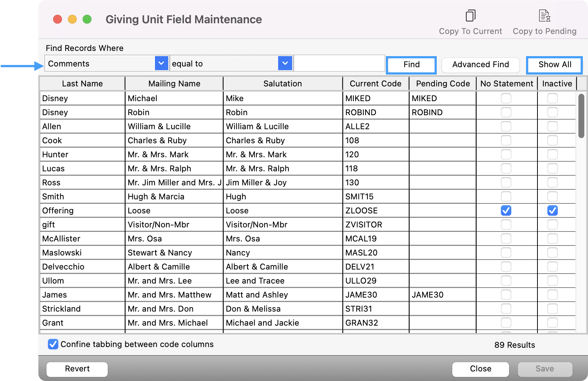Click the green zoom window button
Viewport: 588px width, 381px height.
[x=87, y=19]
